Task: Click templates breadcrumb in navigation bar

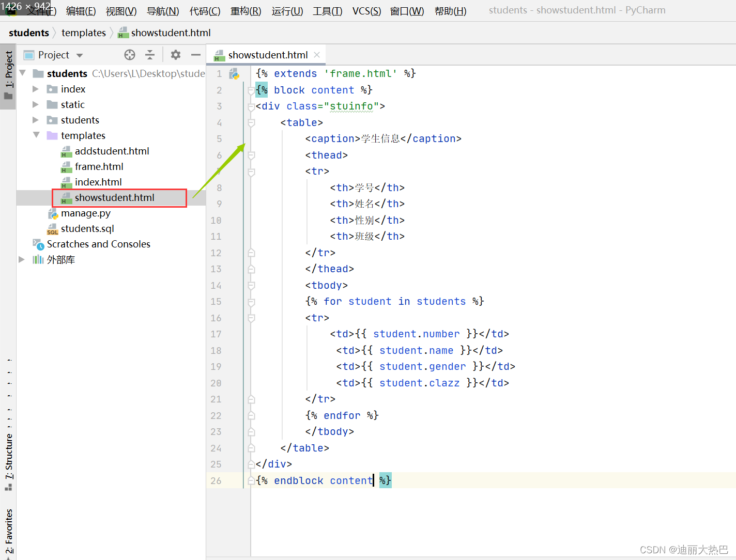Action: (x=83, y=33)
